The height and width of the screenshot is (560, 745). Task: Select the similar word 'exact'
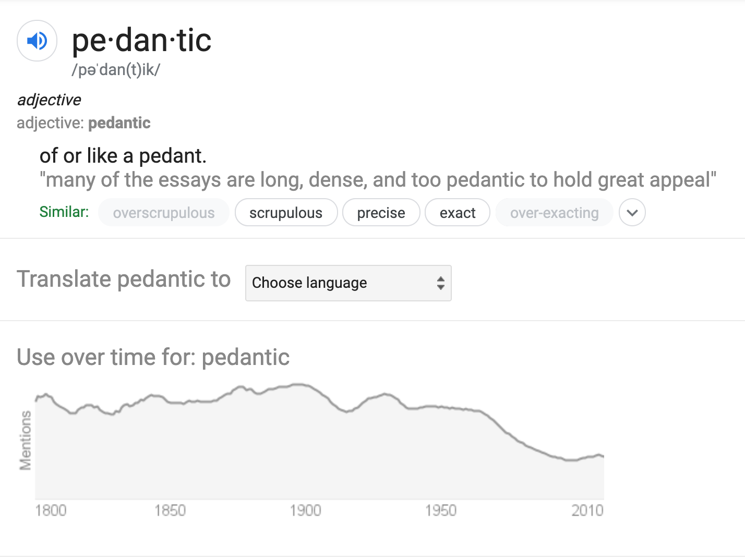pos(458,213)
